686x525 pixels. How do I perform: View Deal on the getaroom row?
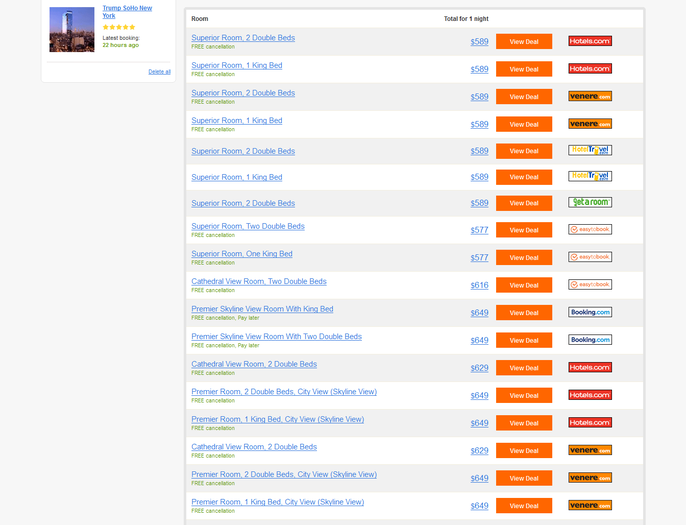[524, 203]
